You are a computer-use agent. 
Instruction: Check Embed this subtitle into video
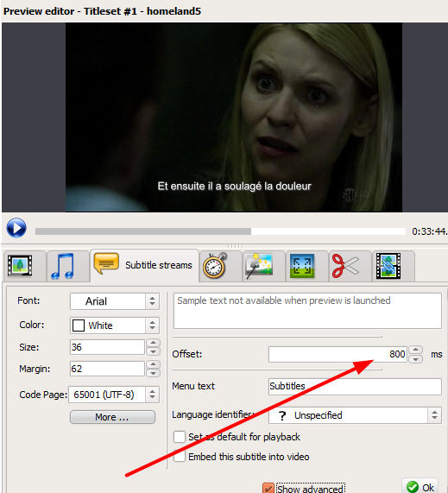(180, 457)
